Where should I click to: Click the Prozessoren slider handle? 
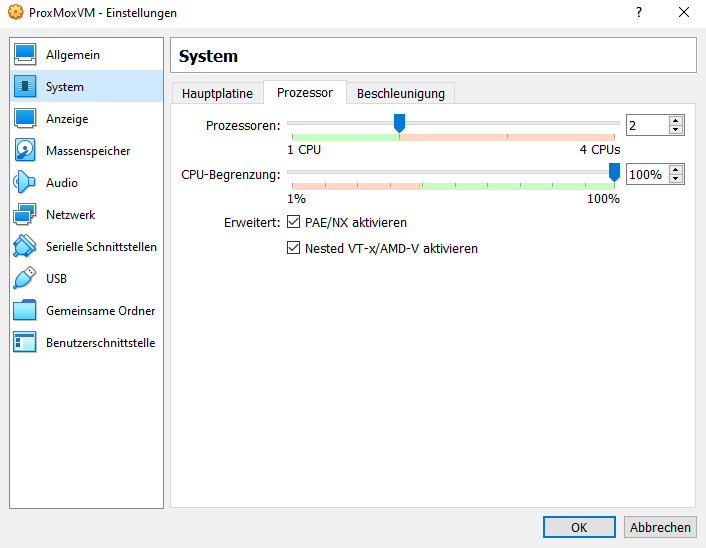[399, 123]
